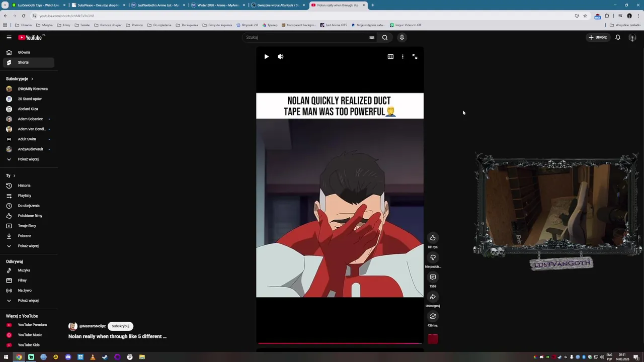Viewport: 644px width, 362px height.
Task: Dislike the Short with thumbs down
Action: 433,257
